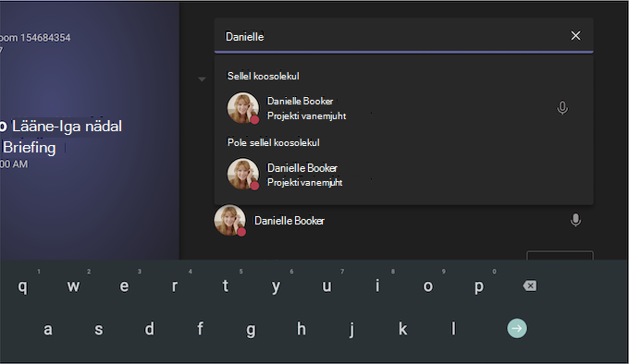This screenshot has width=629, height=364.
Task: Select Danielle Booker under Pole sellel koosolekul
Action: (x=403, y=175)
